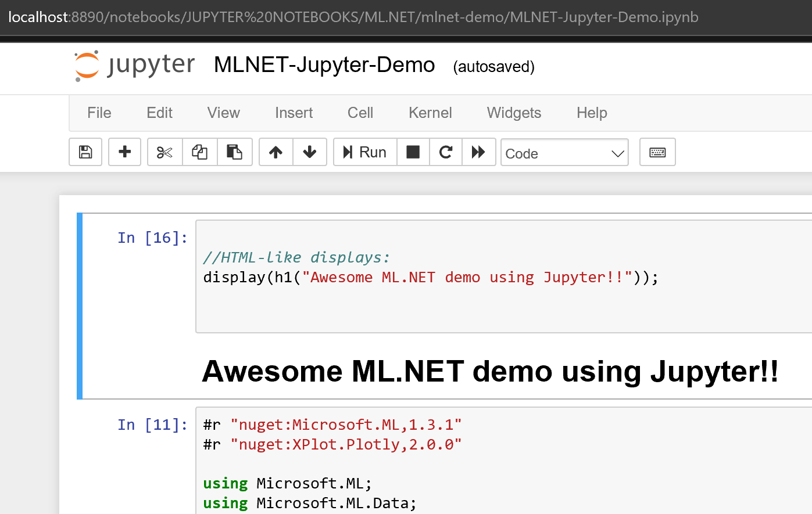Cut selected cells with the scissors icon
This screenshot has height=514, width=812.
tap(165, 152)
